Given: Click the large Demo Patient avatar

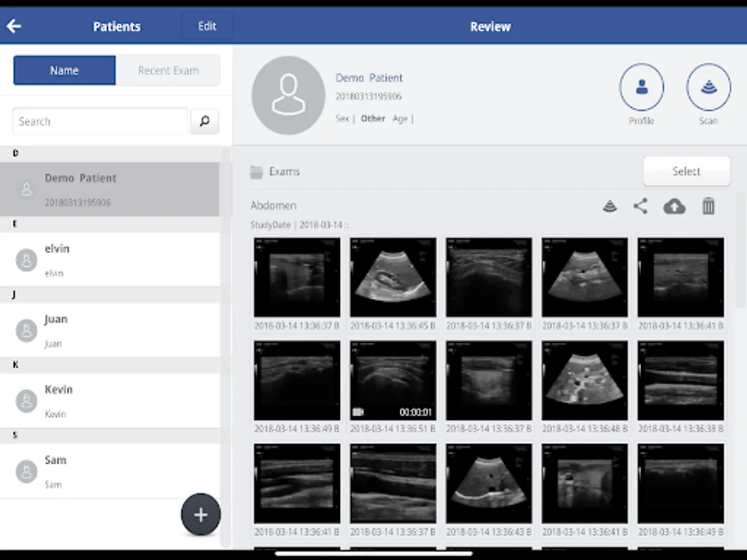Looking at the screenshot, I should tap(288, 95).
